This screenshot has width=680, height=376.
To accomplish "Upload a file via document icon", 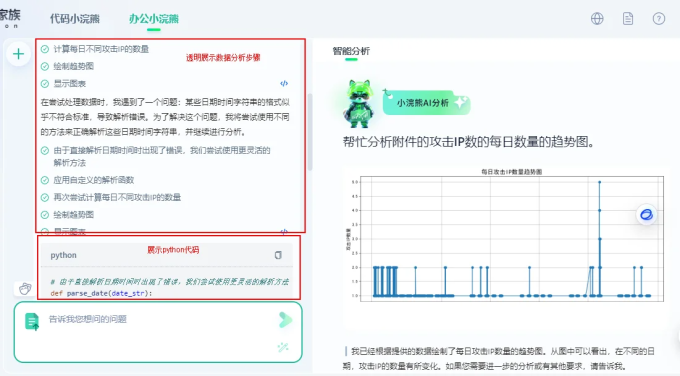I will (32, 321).
